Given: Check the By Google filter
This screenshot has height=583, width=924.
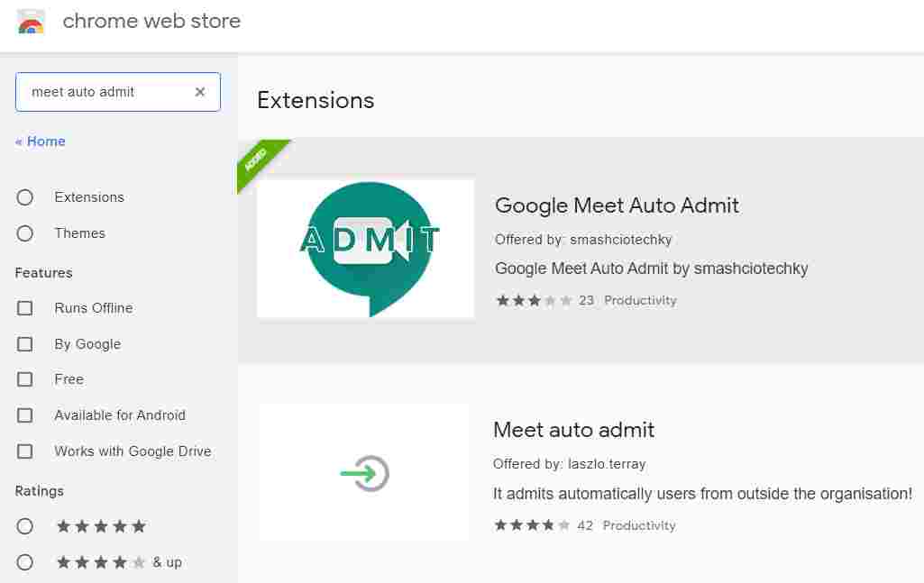Looking at the screenshot, I should pos(24,344).
